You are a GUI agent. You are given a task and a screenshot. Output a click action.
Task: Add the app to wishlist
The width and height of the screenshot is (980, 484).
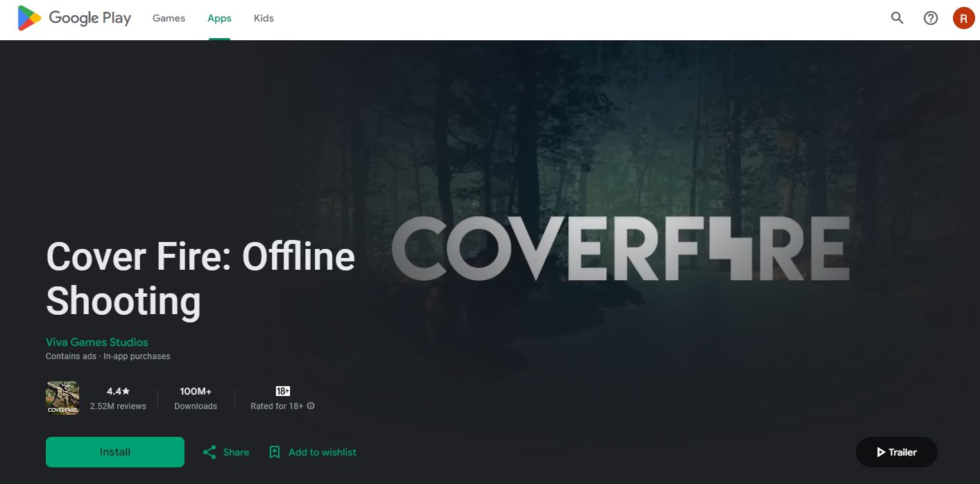[313, 452]
